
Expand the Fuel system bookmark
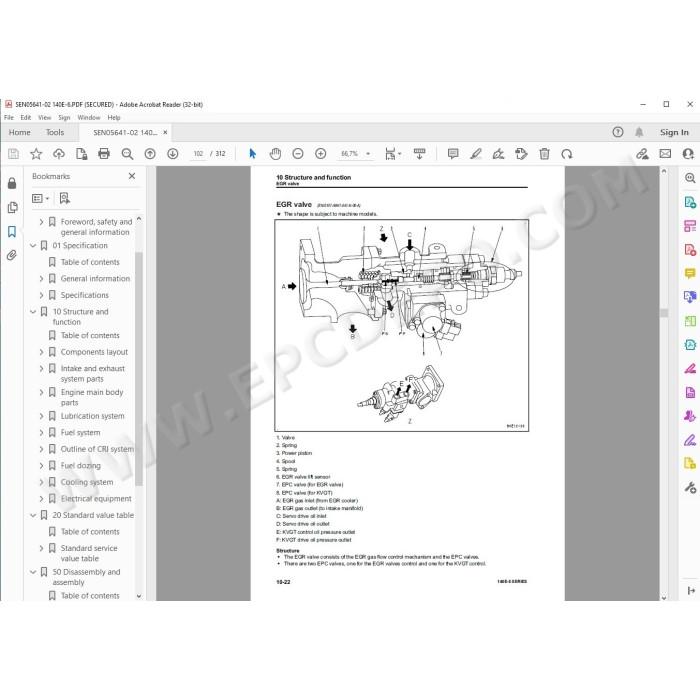[42, 433]
